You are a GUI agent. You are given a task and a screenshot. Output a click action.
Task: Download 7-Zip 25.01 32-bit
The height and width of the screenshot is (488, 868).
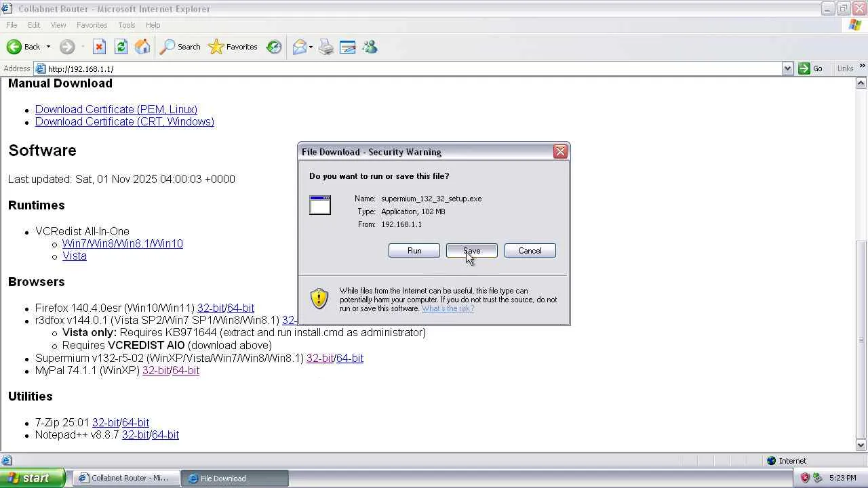105,422
